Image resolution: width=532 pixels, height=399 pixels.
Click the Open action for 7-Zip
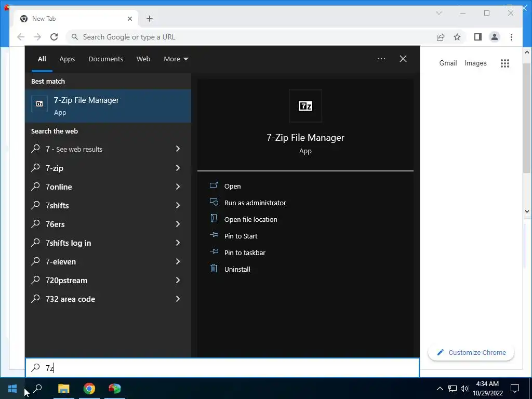coord(232,187)
